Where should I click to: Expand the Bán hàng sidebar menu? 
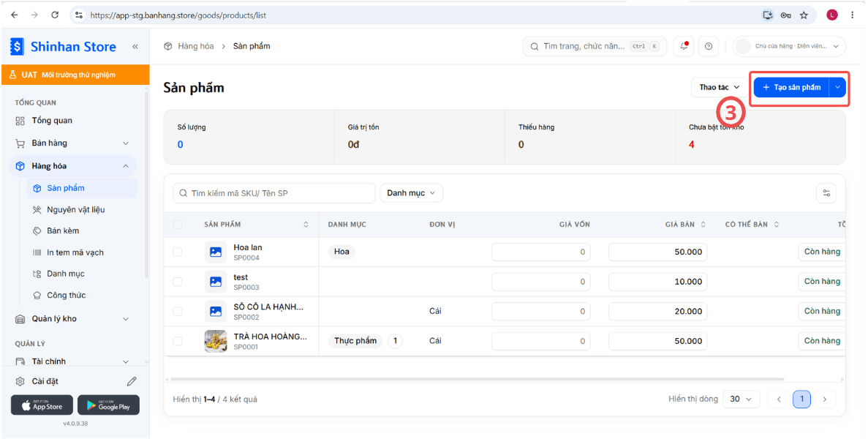point(73,143)
